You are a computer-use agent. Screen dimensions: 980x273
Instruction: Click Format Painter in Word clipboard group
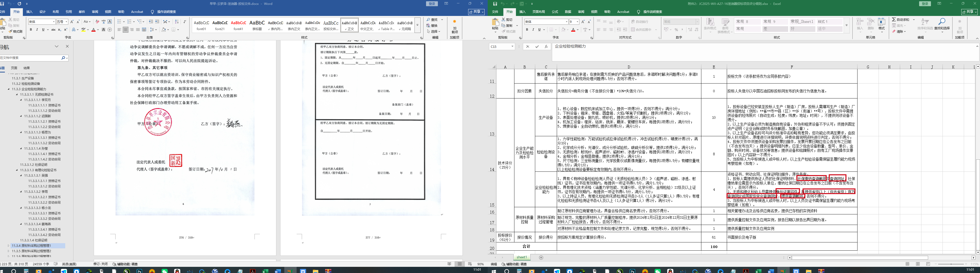click(16, 32)
